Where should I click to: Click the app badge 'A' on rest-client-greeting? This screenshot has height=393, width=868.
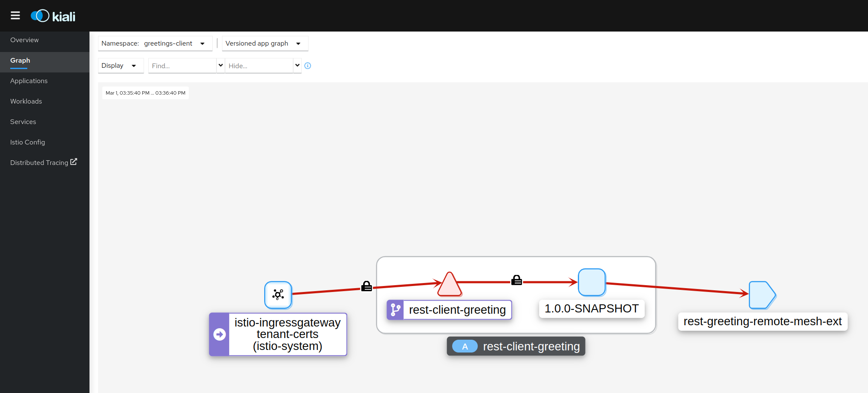pos(465,347)
